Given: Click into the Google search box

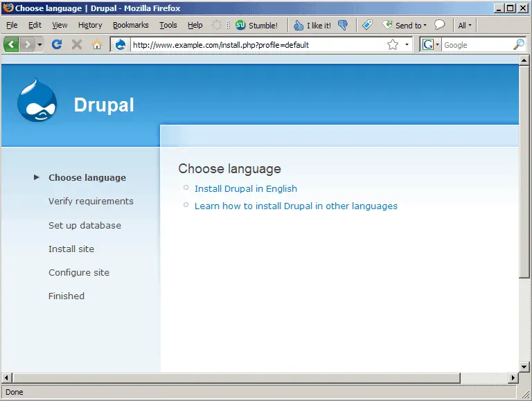Looking at the screenshot, I should pyautogui.click(x=477, y=45).
